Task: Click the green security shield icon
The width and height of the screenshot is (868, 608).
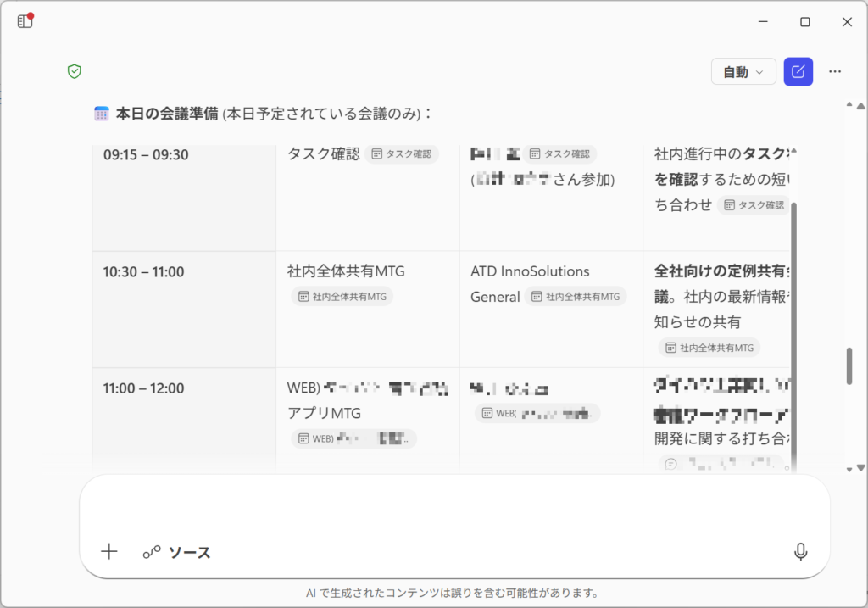Action: pos(75,72)
